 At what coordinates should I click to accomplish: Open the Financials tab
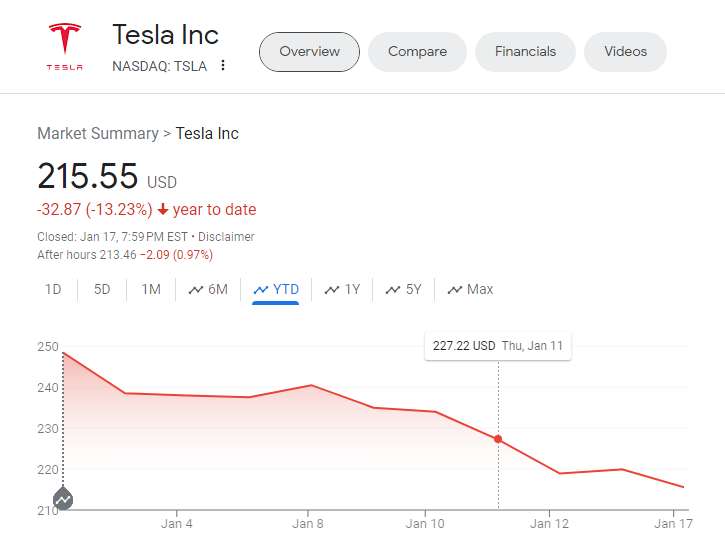click(x=525, y=52)
